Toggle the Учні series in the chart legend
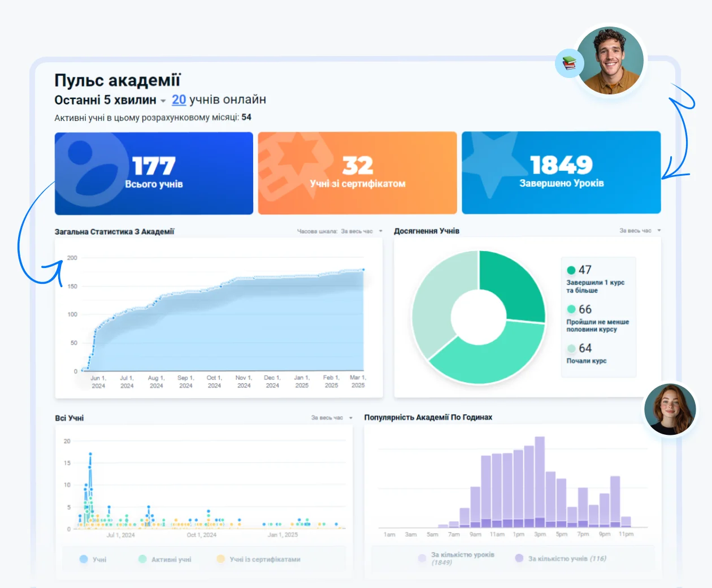This screenshot has width=712, height=588. point(93,559)
